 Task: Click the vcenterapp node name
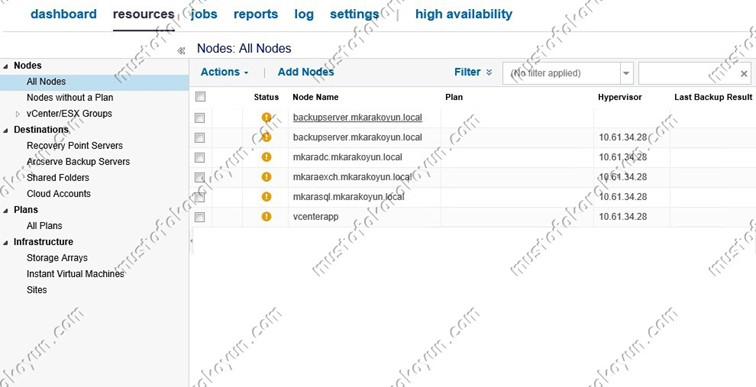coord(315,216)
